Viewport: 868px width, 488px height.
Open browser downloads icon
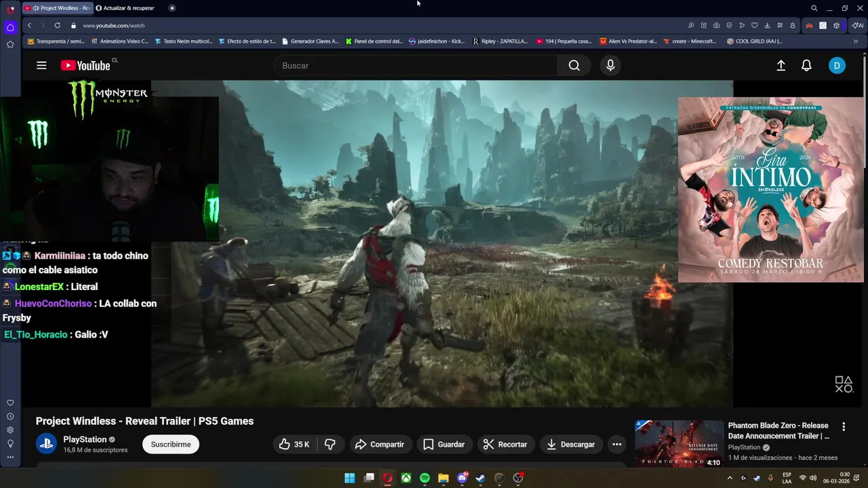point(767,25)
